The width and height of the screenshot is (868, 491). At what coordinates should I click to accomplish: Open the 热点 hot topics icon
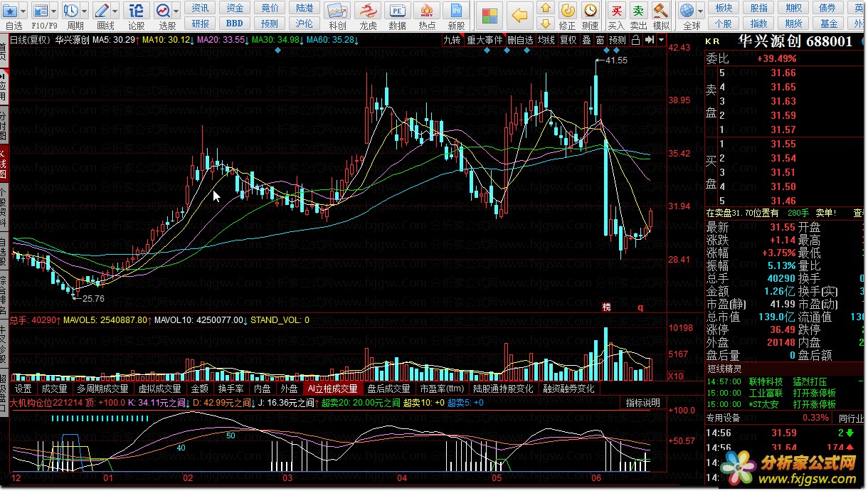point(427,11)
